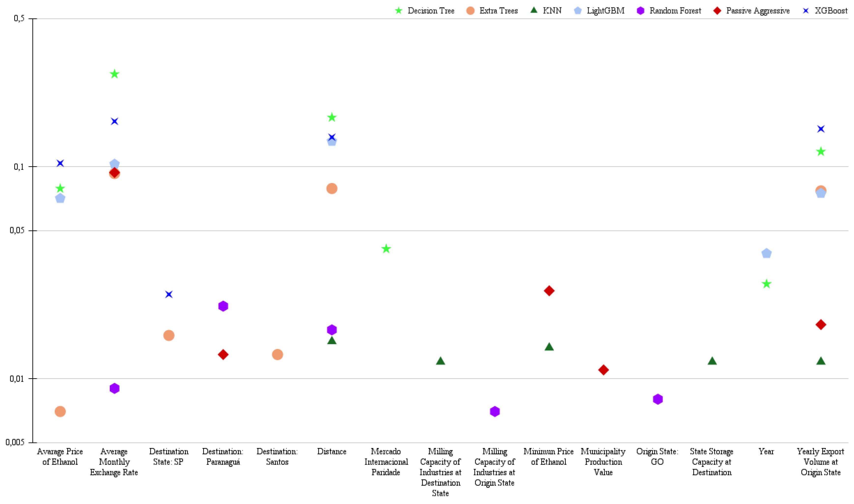Click the KNN triangle at State Storage Capacity

[712, 361]
